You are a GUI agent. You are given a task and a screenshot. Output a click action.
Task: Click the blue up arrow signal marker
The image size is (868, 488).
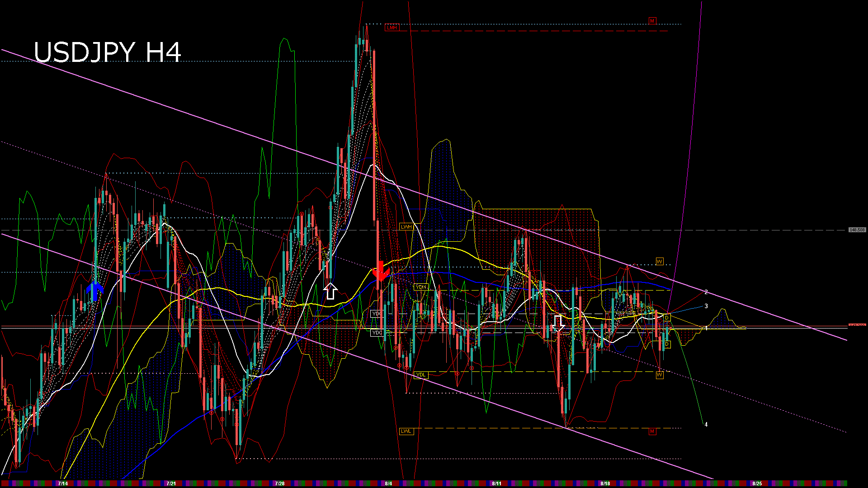click(x=94, y=291)
